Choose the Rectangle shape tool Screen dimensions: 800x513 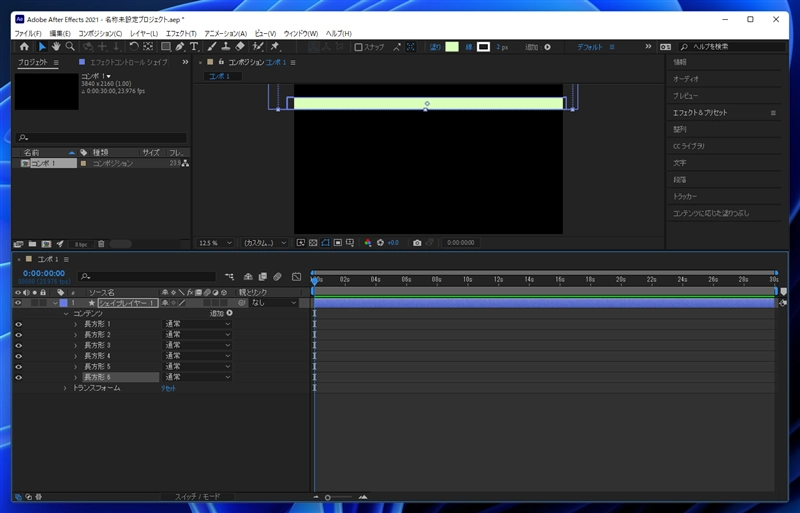pos(166,46)
